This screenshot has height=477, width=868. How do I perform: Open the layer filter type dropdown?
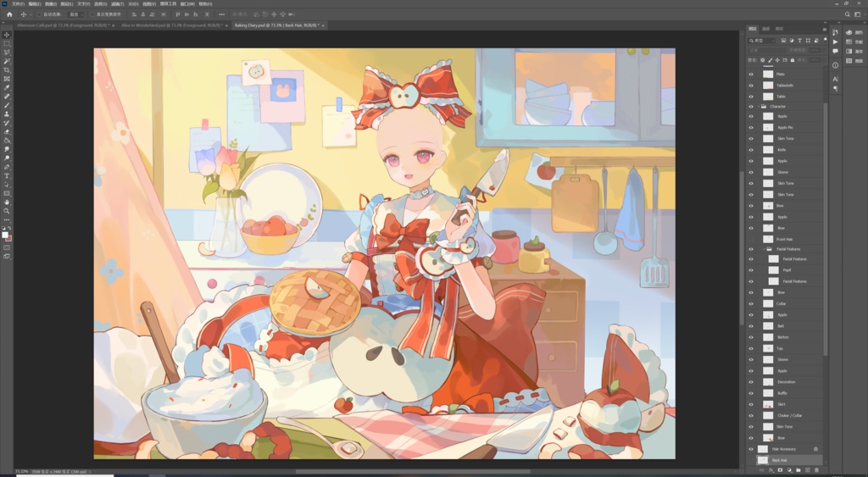coord(762,41)
